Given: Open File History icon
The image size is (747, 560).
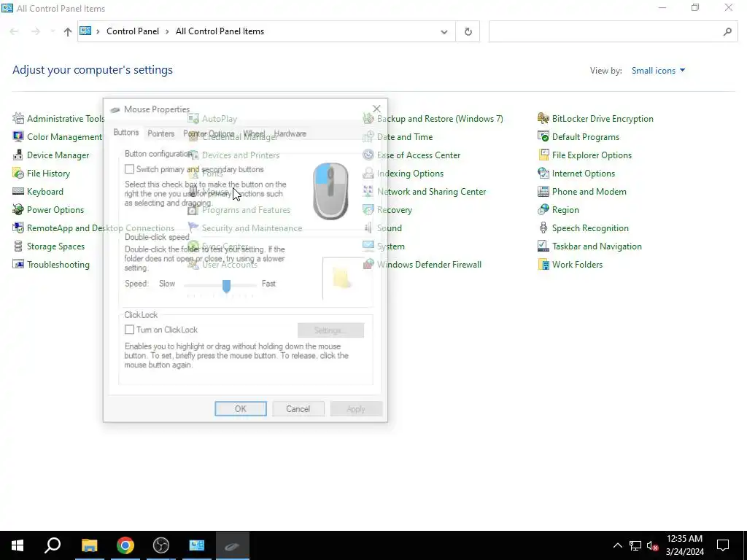Looking at the screenshot, I should coord(18,174).
